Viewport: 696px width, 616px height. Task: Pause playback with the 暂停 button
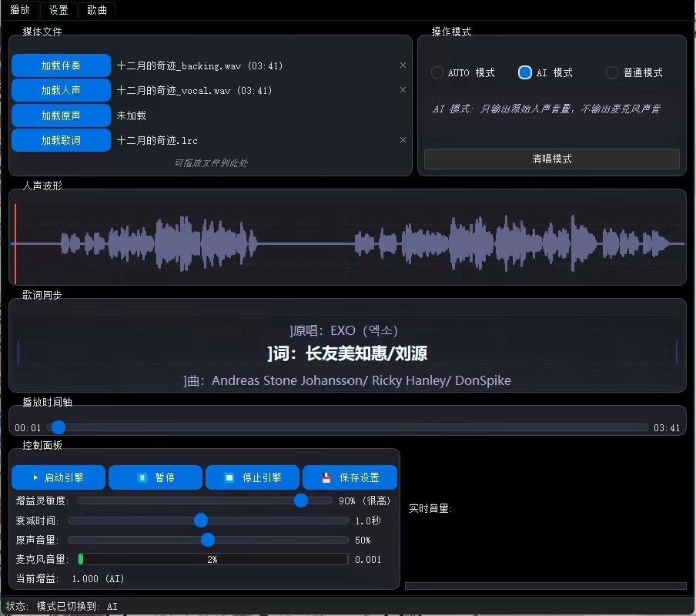click(x=156, y=477)
